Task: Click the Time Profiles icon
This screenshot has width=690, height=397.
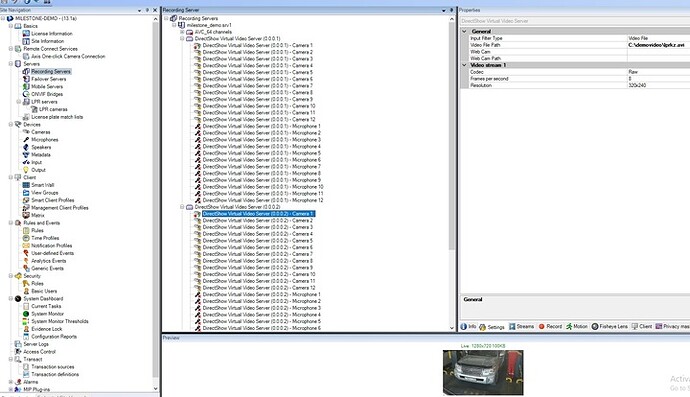Action: (x=26, y=238)
